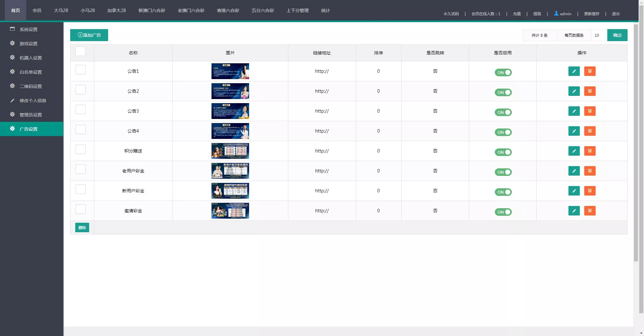Click the edit pencil icon for 新用户彩金
This screenshot has height=336, width=644.
coord(574,191)
